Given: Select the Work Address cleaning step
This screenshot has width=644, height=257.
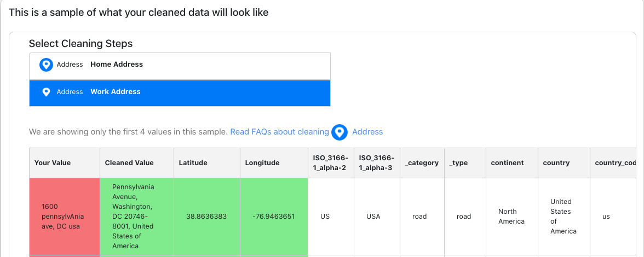Looking at the screenshot, I should pyautogui.click(x=180, y=93).
